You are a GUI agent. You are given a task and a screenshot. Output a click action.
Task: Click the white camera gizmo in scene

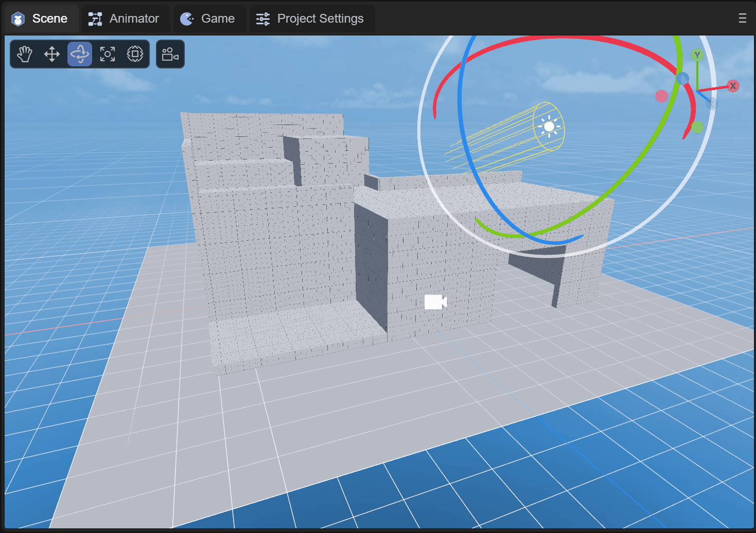[435, 302]
